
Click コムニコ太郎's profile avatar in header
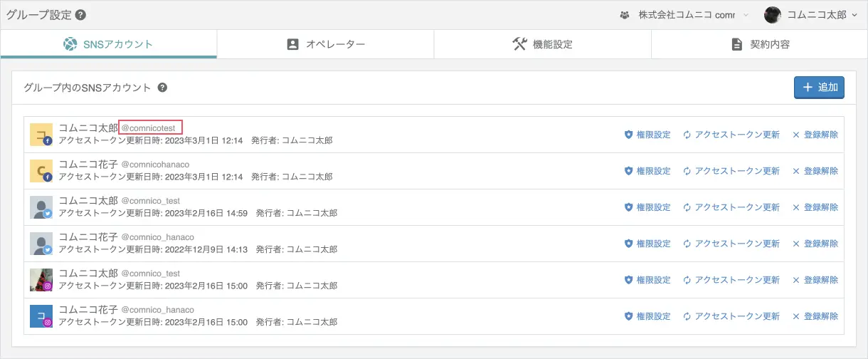click(772, 14)
